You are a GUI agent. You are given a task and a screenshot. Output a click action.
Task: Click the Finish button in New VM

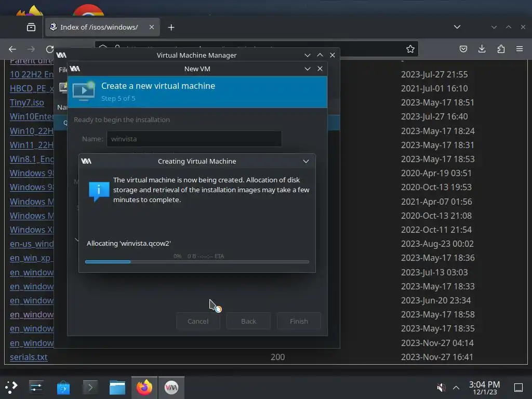coord(299,321)
